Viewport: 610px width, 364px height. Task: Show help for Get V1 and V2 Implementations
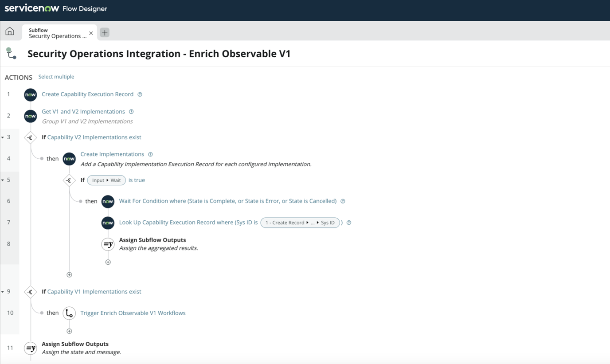point(131,112)
